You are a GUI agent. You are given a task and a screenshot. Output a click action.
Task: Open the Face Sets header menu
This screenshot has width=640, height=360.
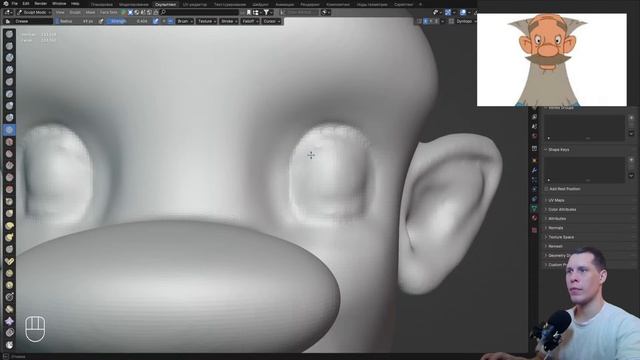click(109, 12)
